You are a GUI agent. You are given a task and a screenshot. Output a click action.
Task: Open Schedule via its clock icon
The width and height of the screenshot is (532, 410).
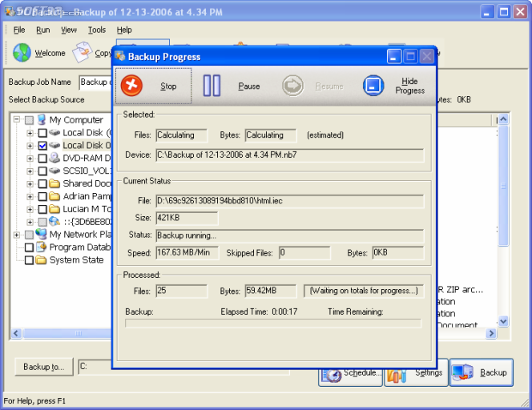pos(332,375)
